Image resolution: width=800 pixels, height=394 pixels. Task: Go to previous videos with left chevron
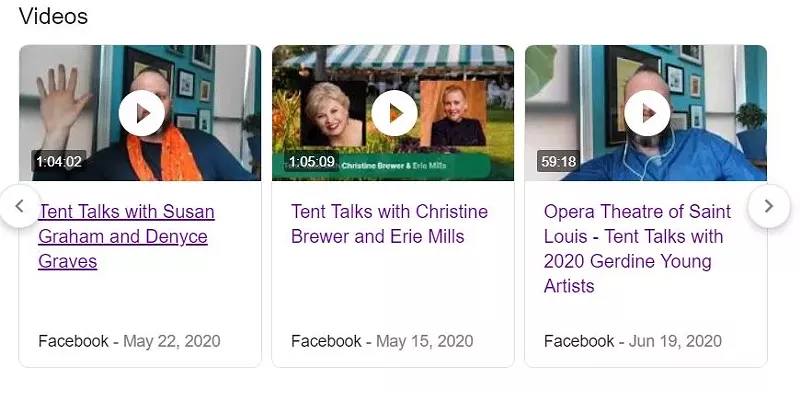(20, 206)
